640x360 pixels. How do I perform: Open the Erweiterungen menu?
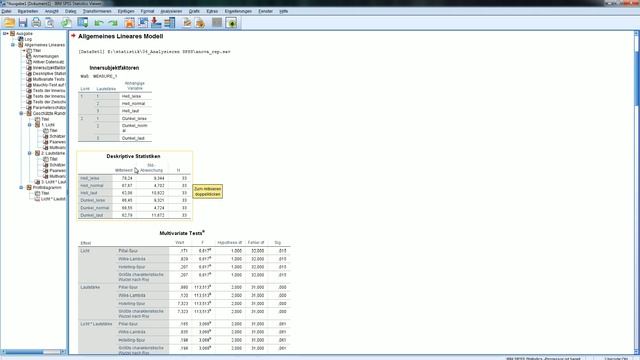coord(238,11)
